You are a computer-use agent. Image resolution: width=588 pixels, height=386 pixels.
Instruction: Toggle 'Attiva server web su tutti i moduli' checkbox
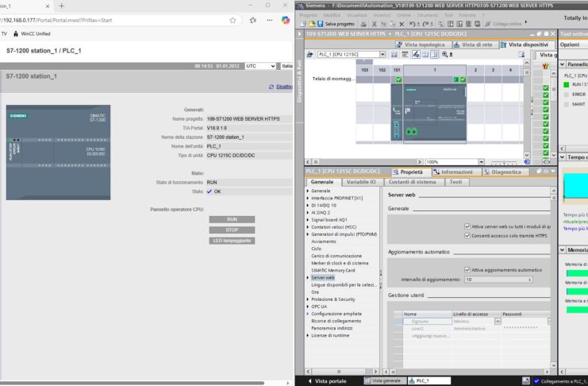(x=467, y=226)
